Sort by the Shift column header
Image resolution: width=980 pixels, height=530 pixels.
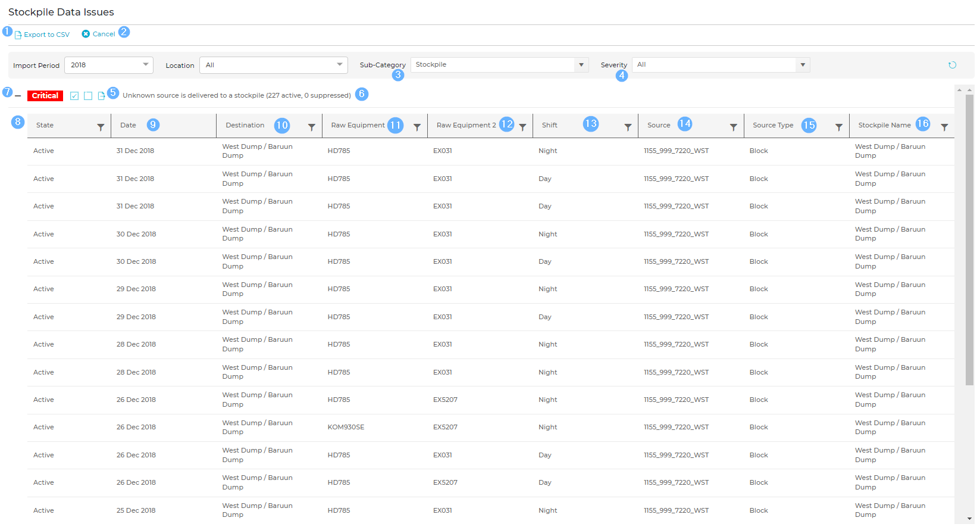(x=549, y=125)
